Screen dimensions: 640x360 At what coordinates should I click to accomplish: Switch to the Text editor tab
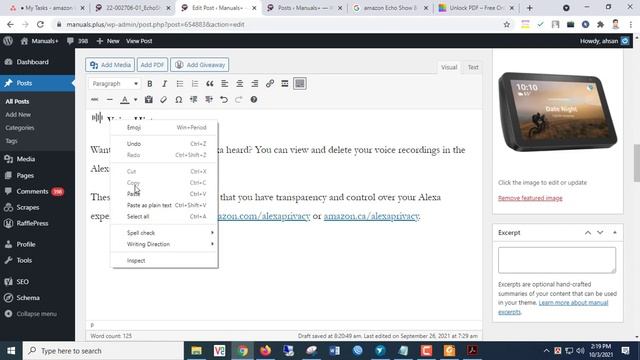[x=473, y=67]
